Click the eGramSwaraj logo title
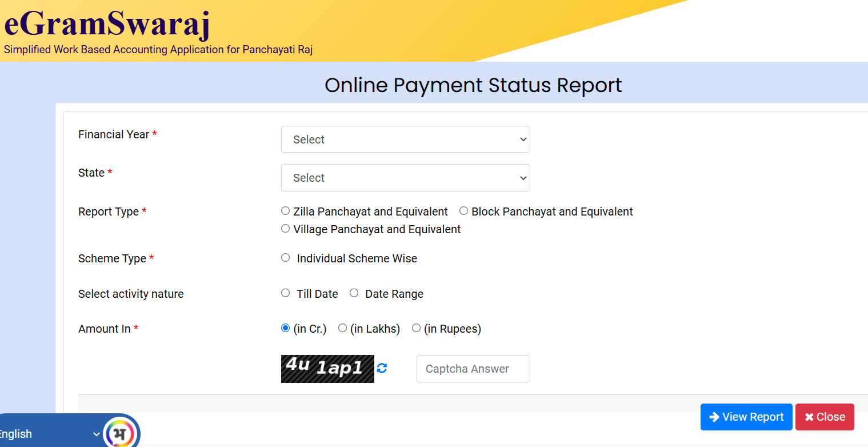 point(107,25)
